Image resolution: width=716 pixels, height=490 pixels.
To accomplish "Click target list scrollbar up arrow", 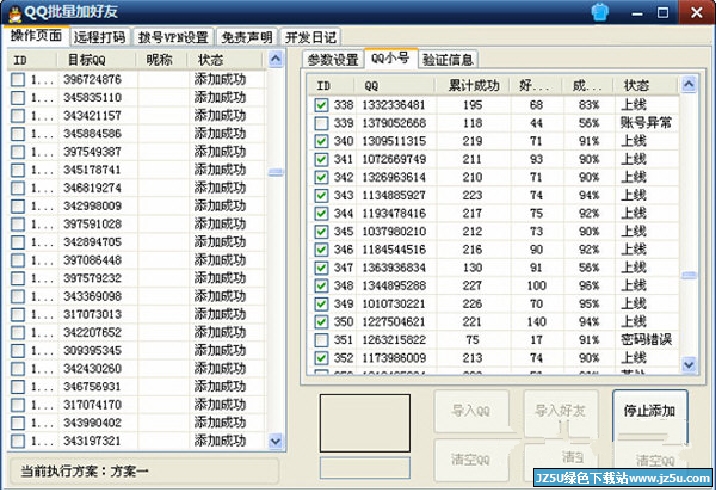I will tap(275, 59).
